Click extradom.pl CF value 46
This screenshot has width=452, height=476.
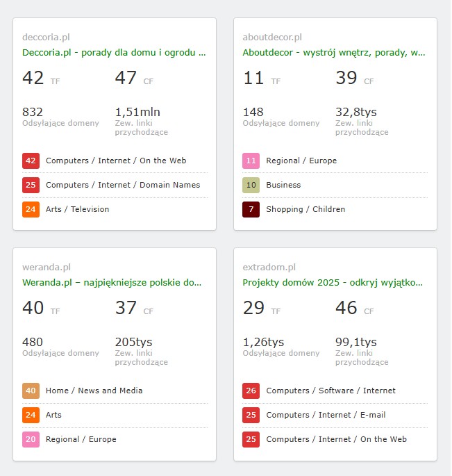pos(346,308)
